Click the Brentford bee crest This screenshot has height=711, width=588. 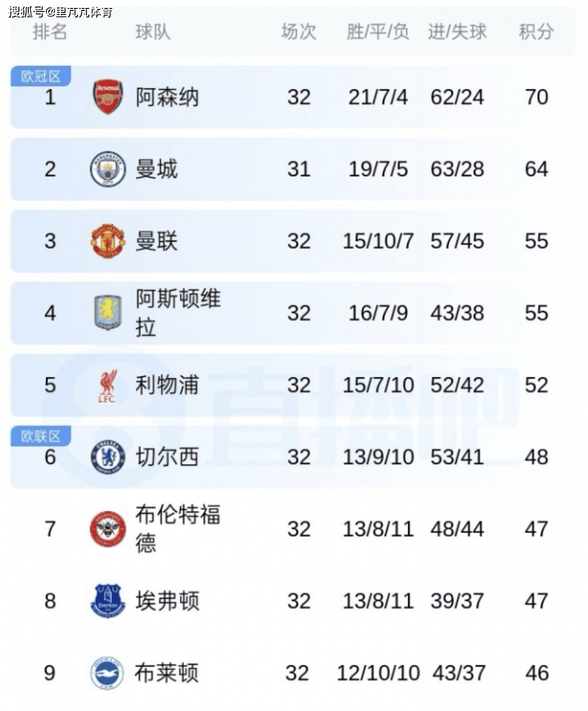(x=108, y=529)
